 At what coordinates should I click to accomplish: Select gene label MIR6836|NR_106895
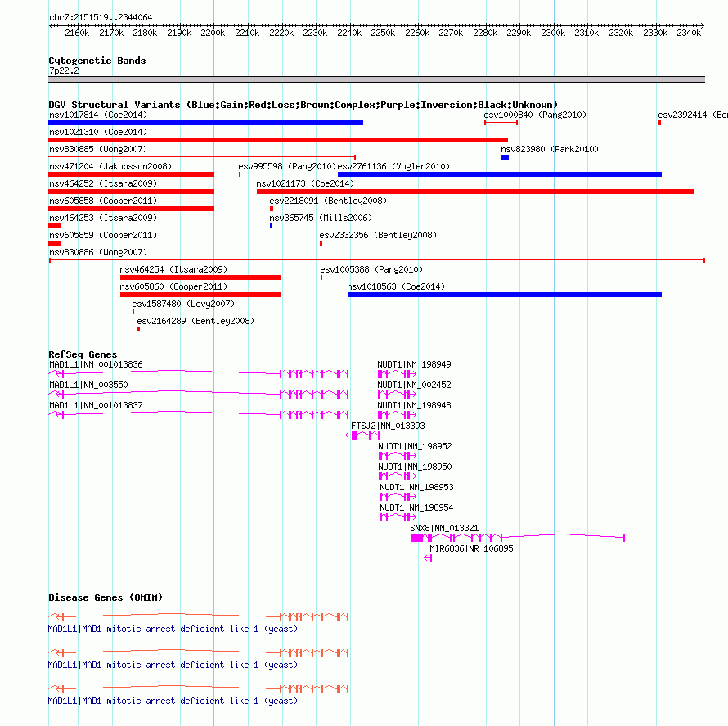point(472,548)
